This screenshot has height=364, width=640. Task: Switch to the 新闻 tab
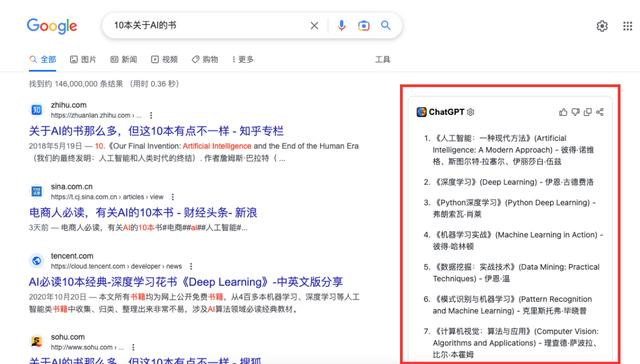click(x=124, y=60)
